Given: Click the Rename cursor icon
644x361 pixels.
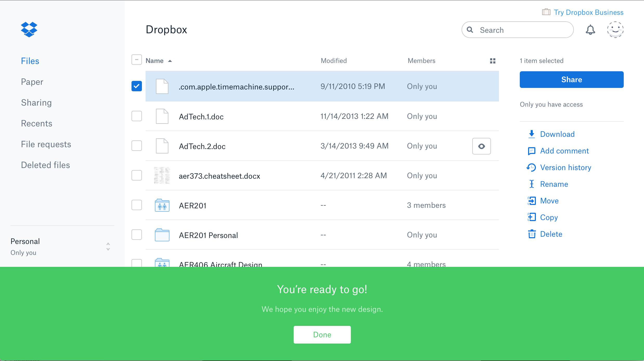Looking at the screenshot, I should (531, 184).
